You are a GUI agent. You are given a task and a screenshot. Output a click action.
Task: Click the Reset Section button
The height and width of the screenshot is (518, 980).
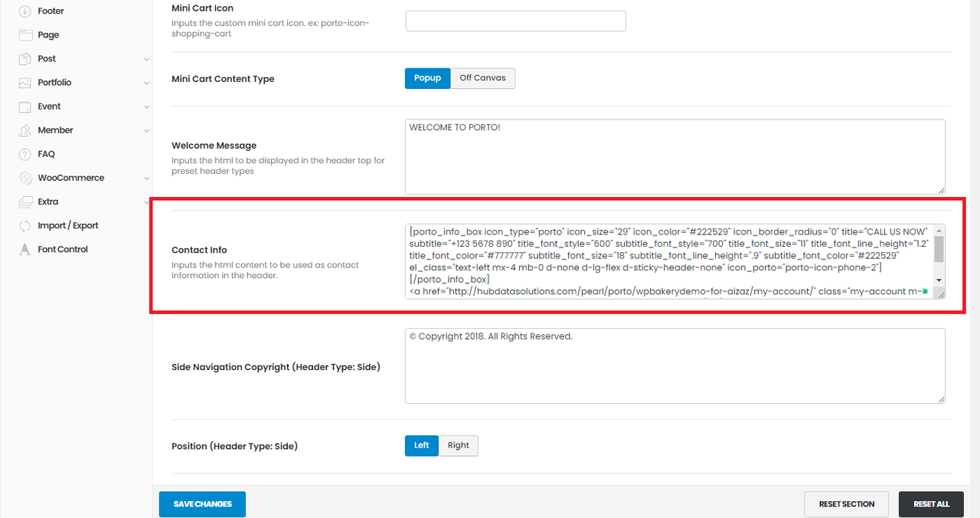pyautogui.click(x=846, y=504)
